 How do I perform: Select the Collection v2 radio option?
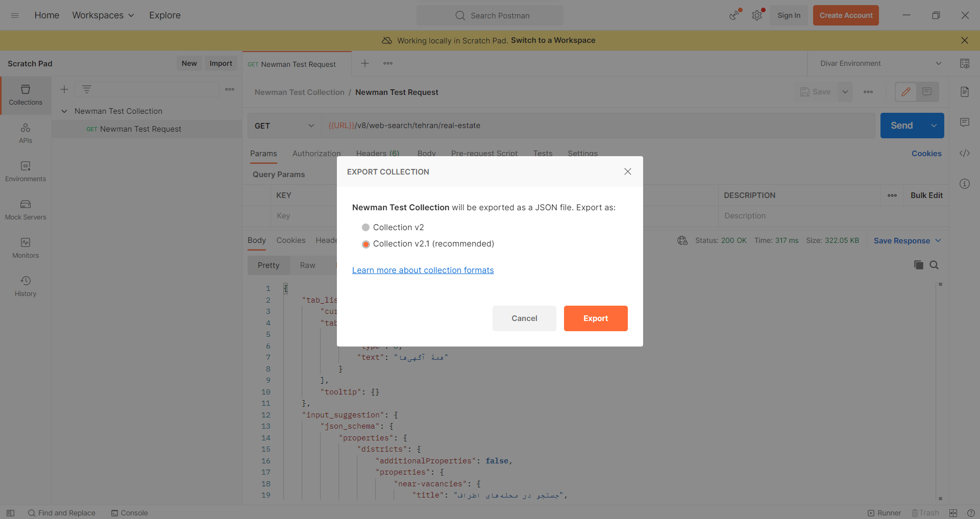tap(365, 228)
